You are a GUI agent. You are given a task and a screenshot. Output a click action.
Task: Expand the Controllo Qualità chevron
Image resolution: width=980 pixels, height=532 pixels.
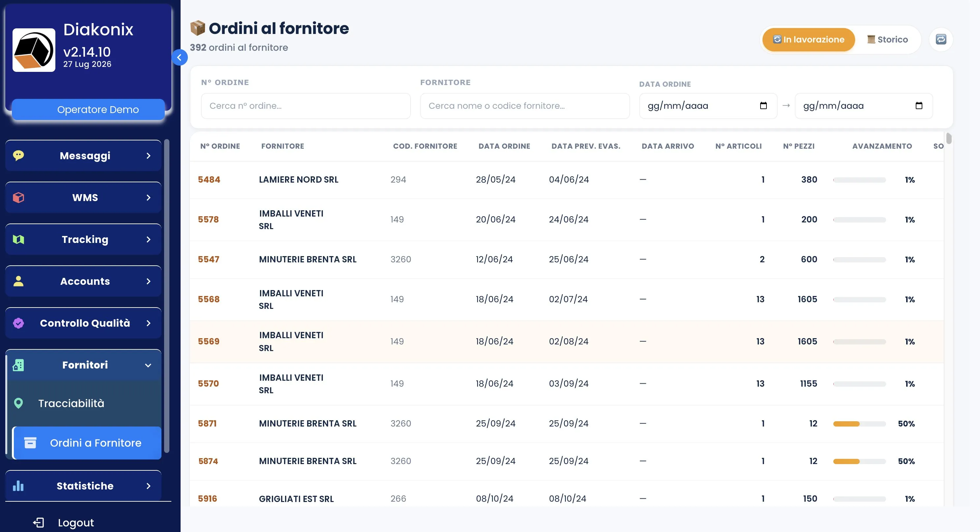tap(148, 323)
